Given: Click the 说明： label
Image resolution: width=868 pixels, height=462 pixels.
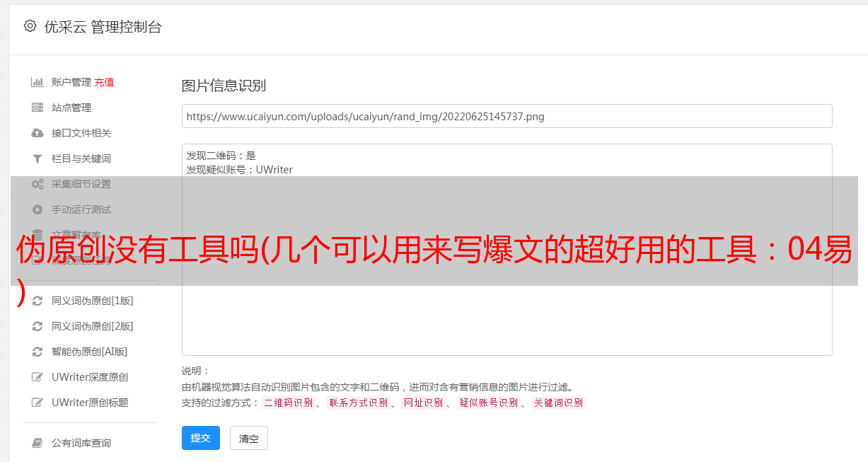Looking at the screenshot, I should point(196,371).
